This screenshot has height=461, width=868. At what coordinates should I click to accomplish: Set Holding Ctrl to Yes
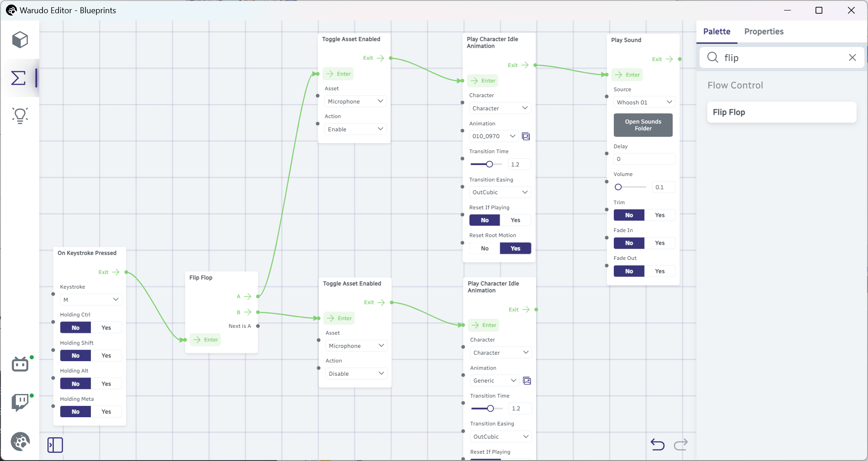click(x=106, y=328)
